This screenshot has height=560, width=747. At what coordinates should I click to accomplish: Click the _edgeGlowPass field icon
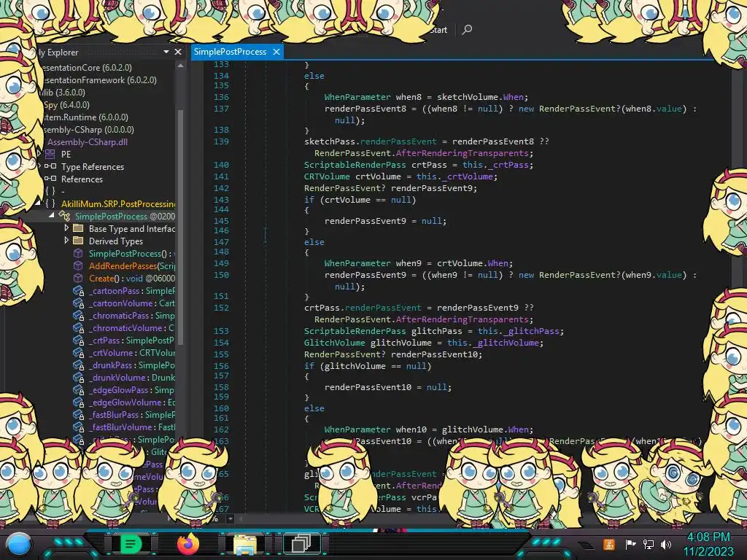(79, 389)
